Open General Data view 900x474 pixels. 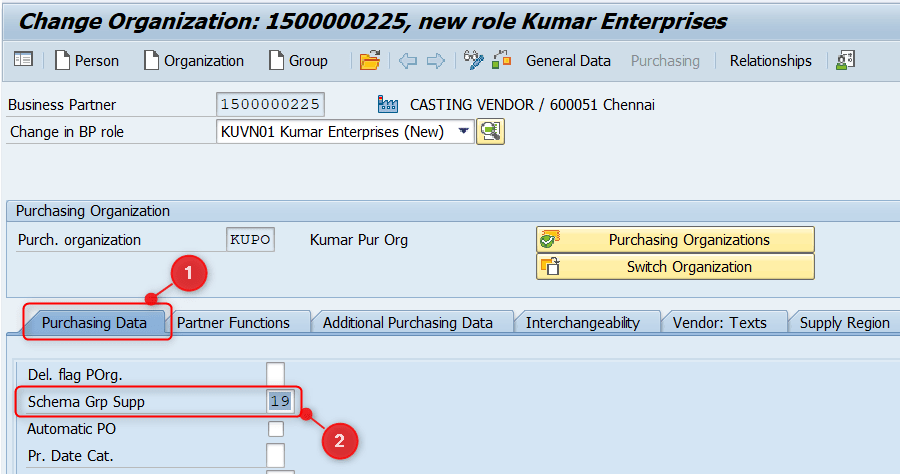click(568, 60)
